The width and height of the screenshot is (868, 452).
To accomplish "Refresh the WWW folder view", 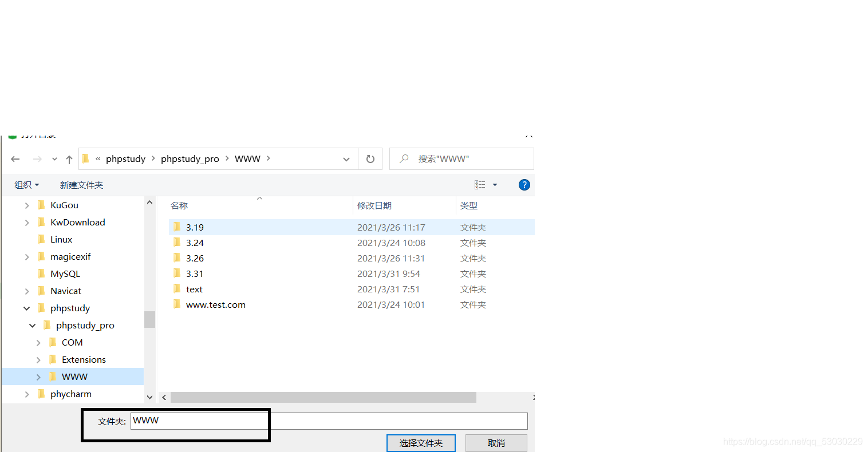I will (x=370, y=159).
